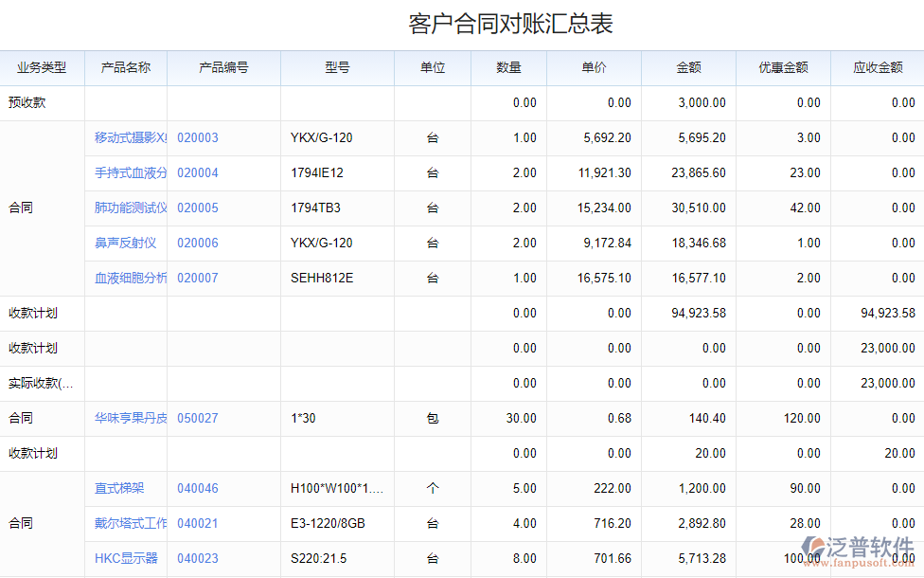
Task: Click the 鼻声反射仪 product name
Action: [125, 244]
